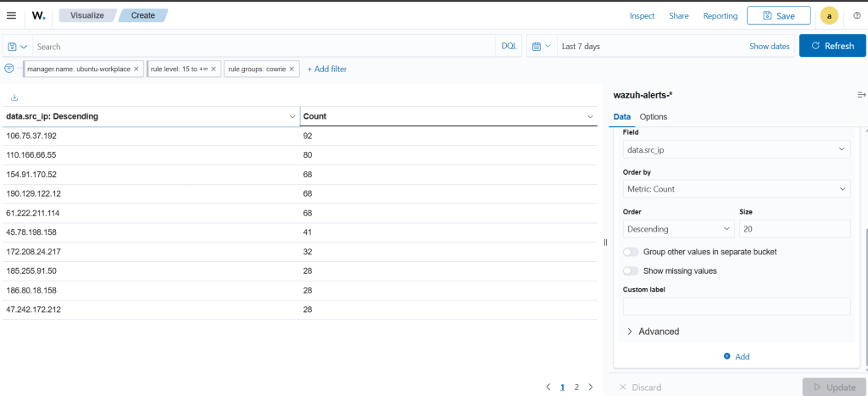Open the hamburger navigation menu
This screenshot has width=868, height=396.
pos(11,15)
